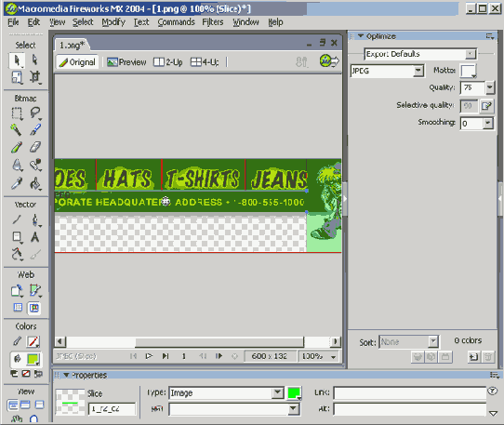Open the JPEG export format dropdown
The height and width of the screenshot is (425, 504).
388,71
